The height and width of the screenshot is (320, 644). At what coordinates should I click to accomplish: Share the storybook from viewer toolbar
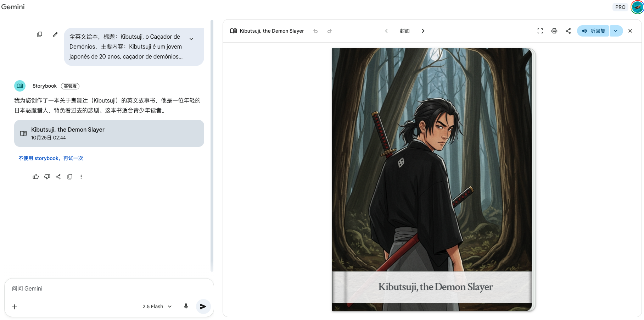pyautogui.click(x=568, y=31)
